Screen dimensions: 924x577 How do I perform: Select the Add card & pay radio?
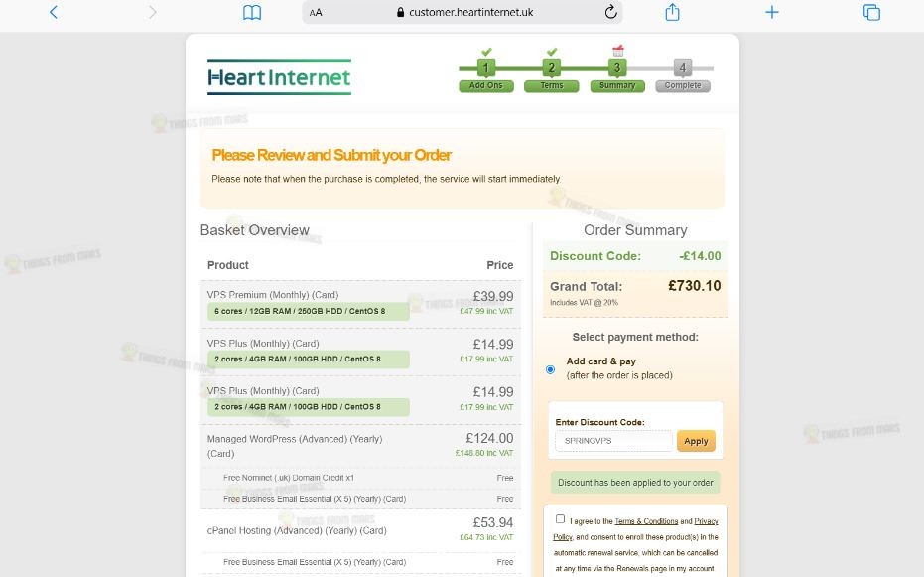[551, 369]
